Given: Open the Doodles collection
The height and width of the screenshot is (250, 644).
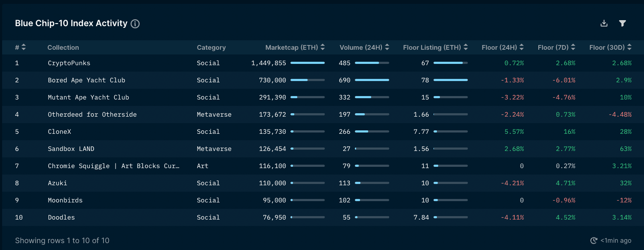Looking at the screenshot, I should tap(61, 217).
